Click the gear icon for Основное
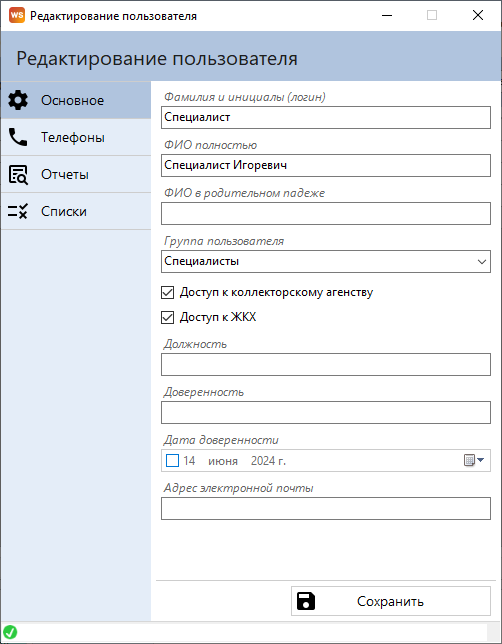Viewport: 502px width, 644px height. 18,100
